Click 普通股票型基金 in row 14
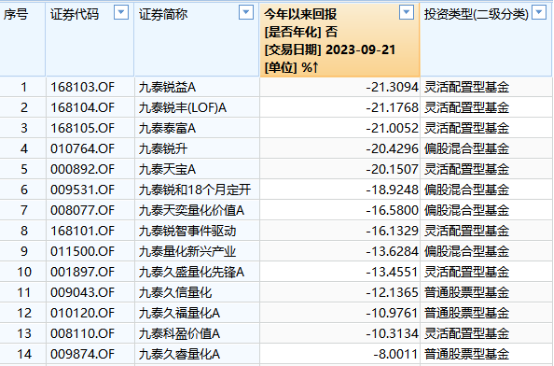The width and height of the screenshot is (554, 366). point(467,354)
